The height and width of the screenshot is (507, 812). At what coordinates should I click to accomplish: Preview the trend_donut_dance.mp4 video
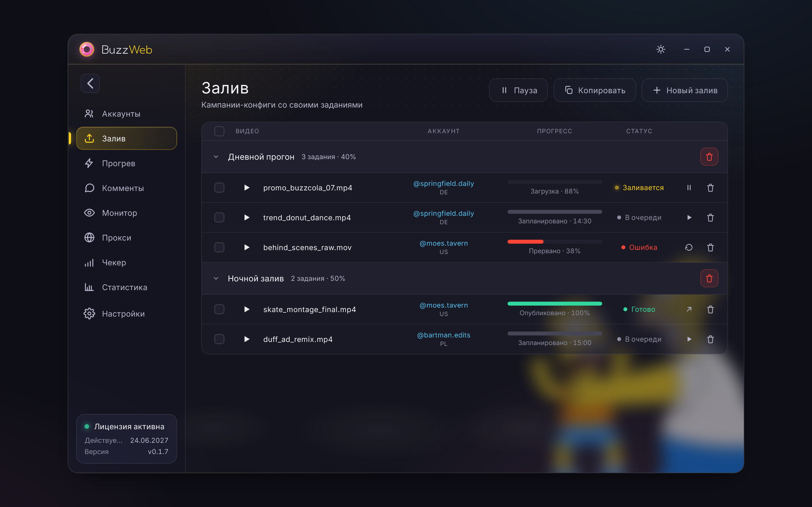[247, 218]
